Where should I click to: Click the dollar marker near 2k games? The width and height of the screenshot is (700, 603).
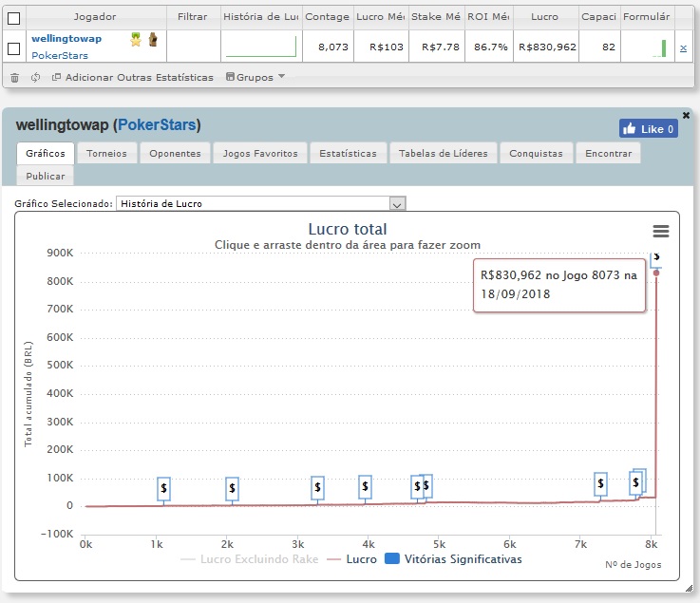(x=232, y=488)
